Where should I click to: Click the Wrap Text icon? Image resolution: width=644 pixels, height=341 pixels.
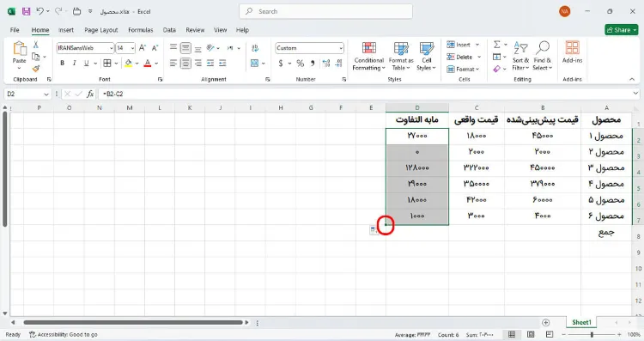pos(255,48)
